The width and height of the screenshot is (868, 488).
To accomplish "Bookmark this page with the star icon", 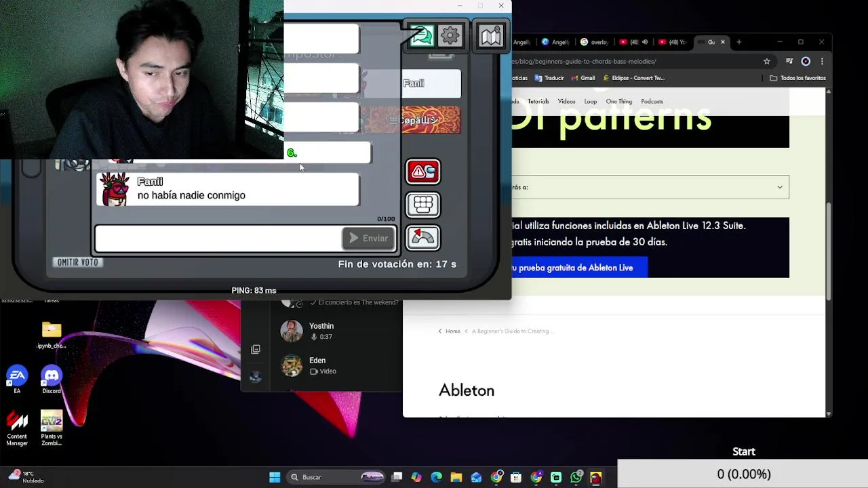I will click(767, 61).
